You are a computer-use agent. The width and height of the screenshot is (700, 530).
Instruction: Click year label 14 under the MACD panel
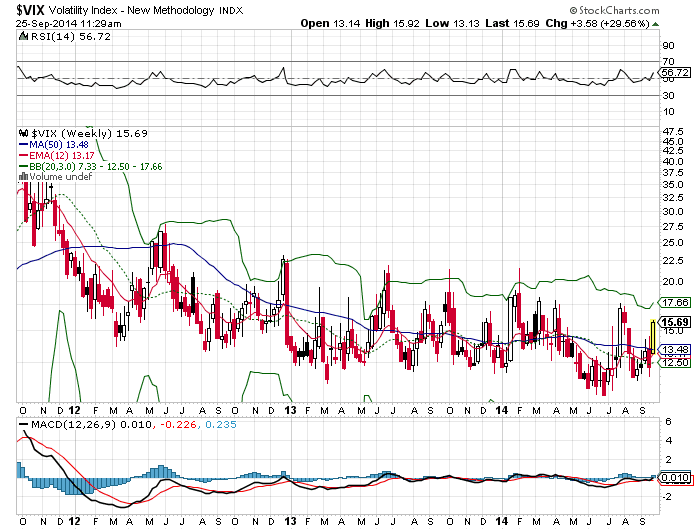tap(502, 522)
